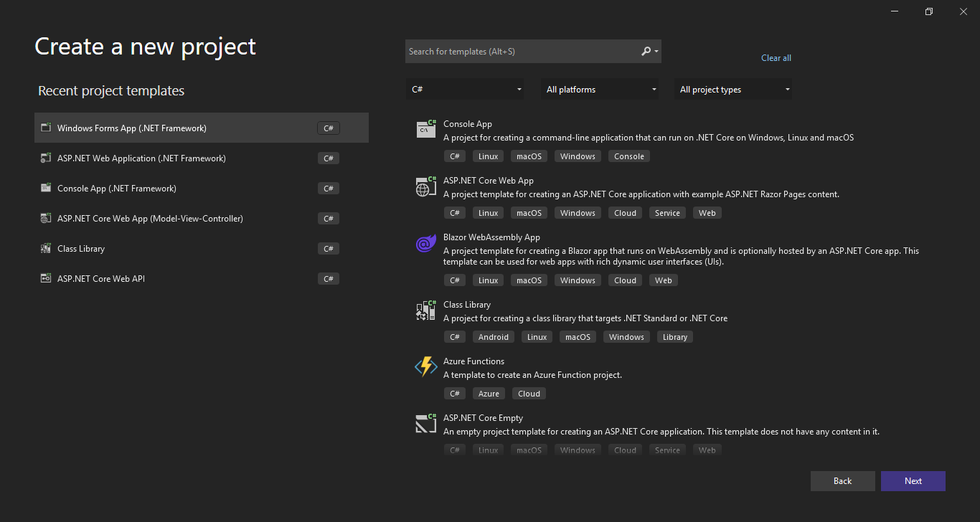Viewport: 980px width, 522px height.
Task: Click the Android tag under Class Library
Action: pyautogui.click(x=494, y=337)
